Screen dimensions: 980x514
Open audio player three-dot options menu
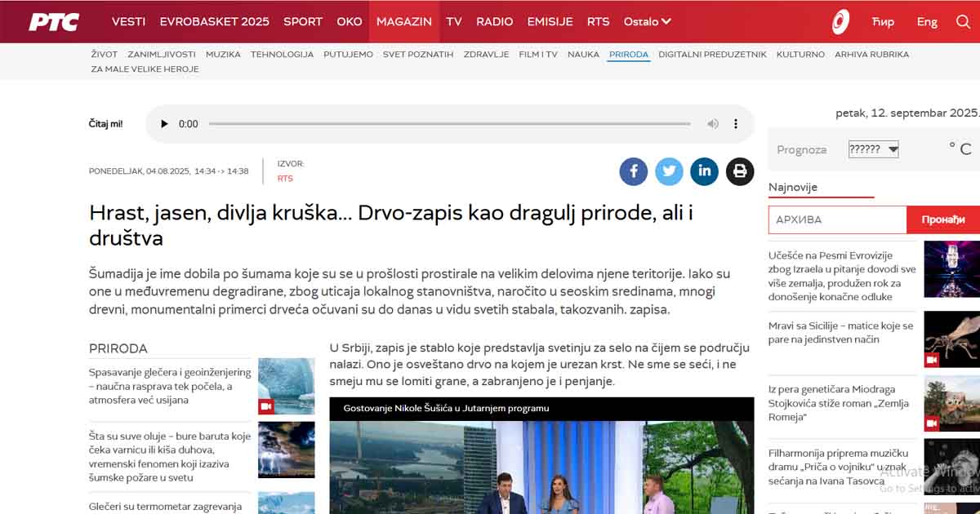coord(735,124)
